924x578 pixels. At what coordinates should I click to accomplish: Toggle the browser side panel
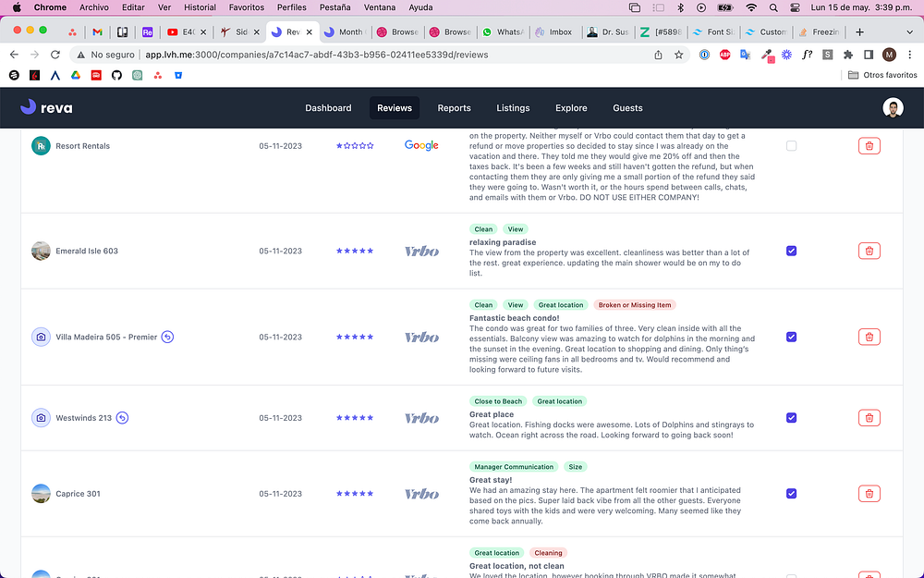pyautogui.click(x=869, y=55)
